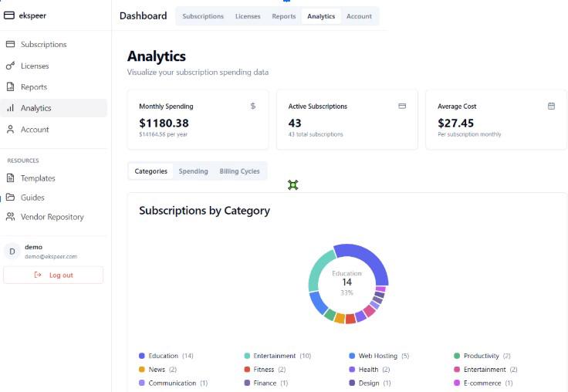The height and width of the screenshot is (392, 568).
Task: Click the ekspeer logo icon
Action: point(9,15)
